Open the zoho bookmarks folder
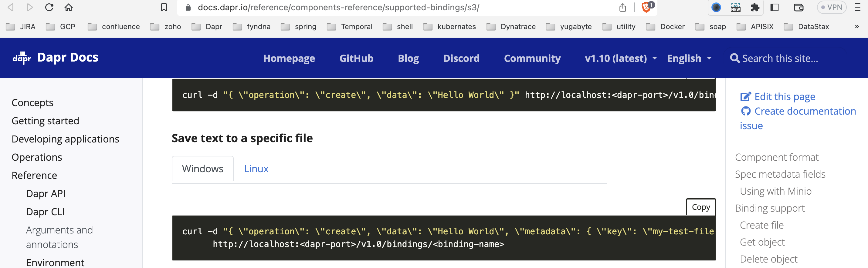The height and width of the screenshot is (268, 868). point(166,27)
